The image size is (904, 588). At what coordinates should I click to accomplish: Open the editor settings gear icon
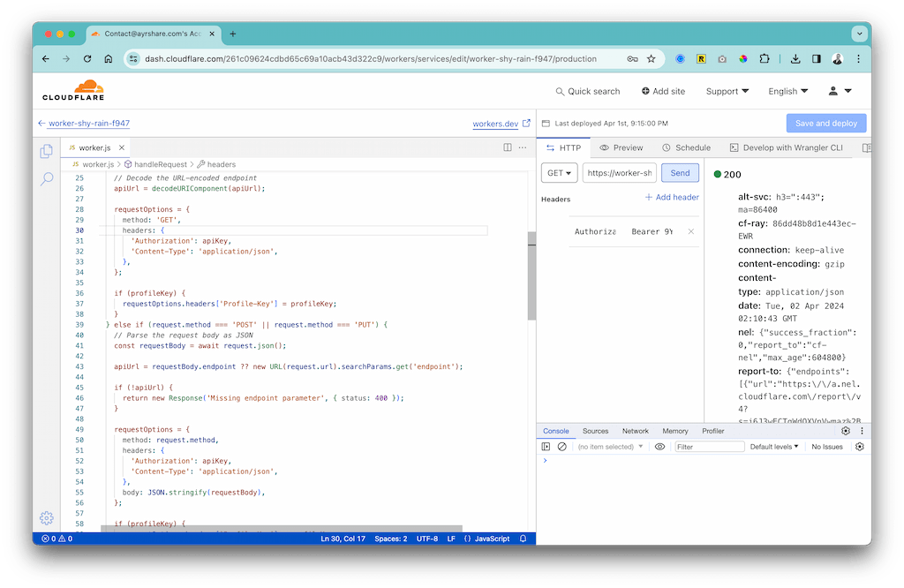47,517
